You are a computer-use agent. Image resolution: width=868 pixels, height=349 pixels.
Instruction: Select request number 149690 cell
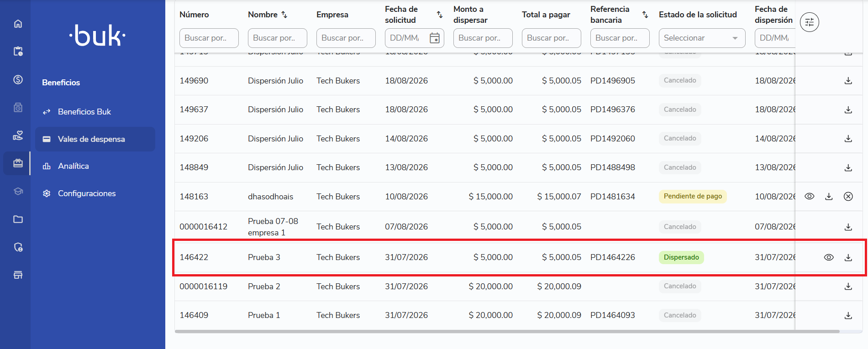click(x=194, y=81)
